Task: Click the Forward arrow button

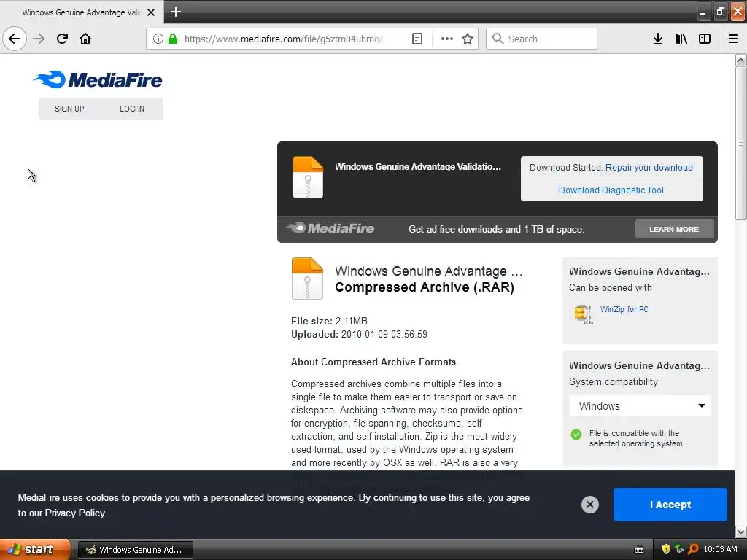Action: (39, 39)
